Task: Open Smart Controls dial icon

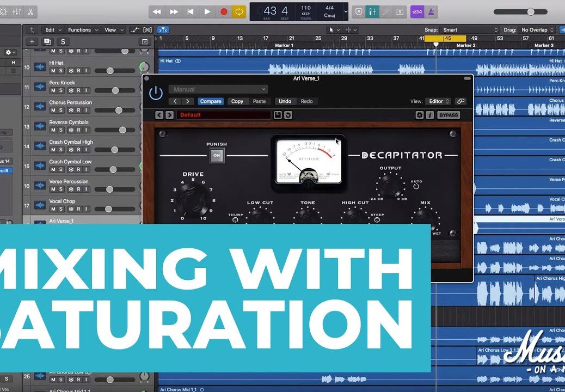Action: click(3, 12)
